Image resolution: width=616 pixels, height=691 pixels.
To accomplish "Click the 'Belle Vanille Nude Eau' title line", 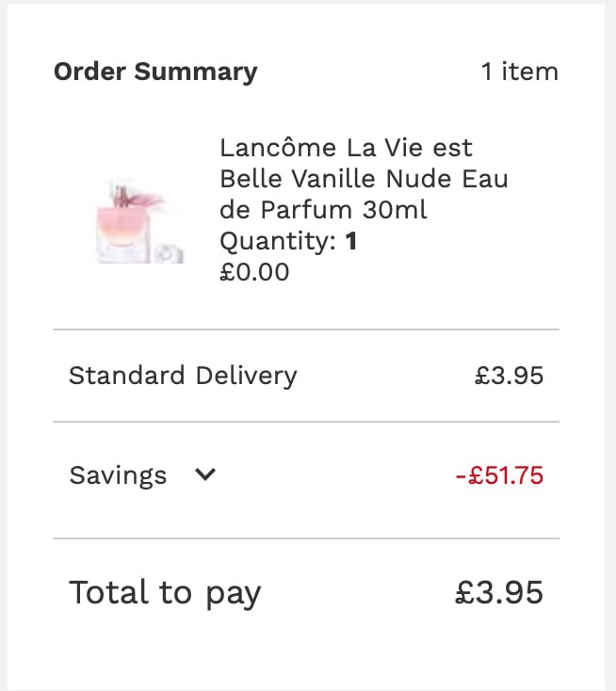I will (x=364, y=179).
